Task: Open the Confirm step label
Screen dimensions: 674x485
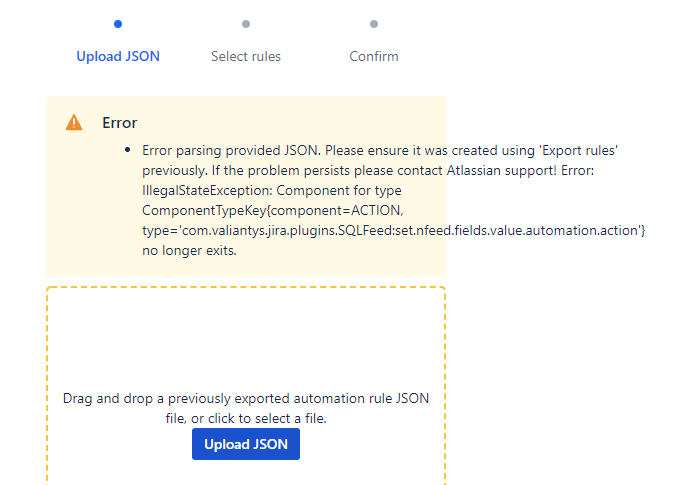Action: (374, 56)
